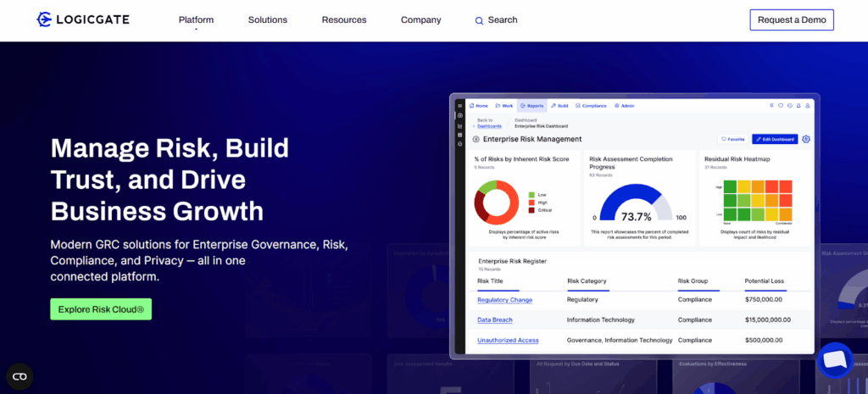Image resolution: width=868 pixels, height=394 pixels.
Task: Click Explore Risk Cloud button
Action: click(x=101, y=309)
